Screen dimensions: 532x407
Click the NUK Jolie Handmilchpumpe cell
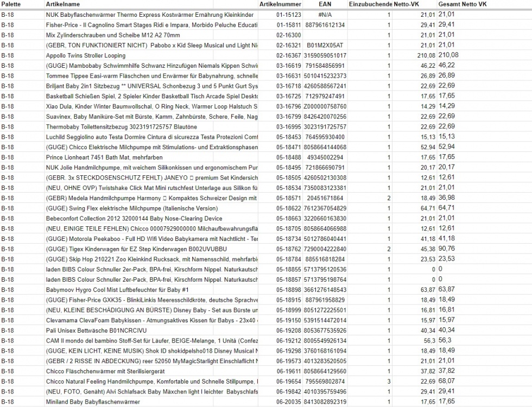point(151,167)
